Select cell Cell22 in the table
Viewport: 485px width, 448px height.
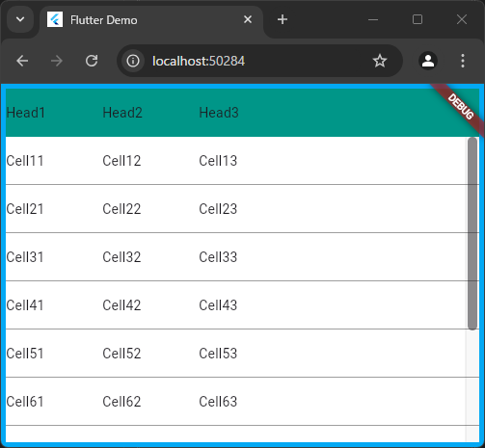(121, 209)
